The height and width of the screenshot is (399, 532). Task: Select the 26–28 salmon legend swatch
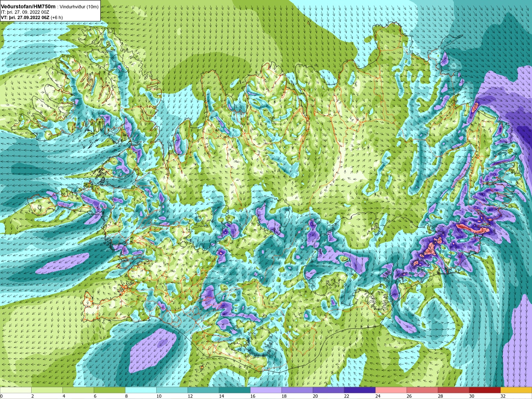pos(423,390)
